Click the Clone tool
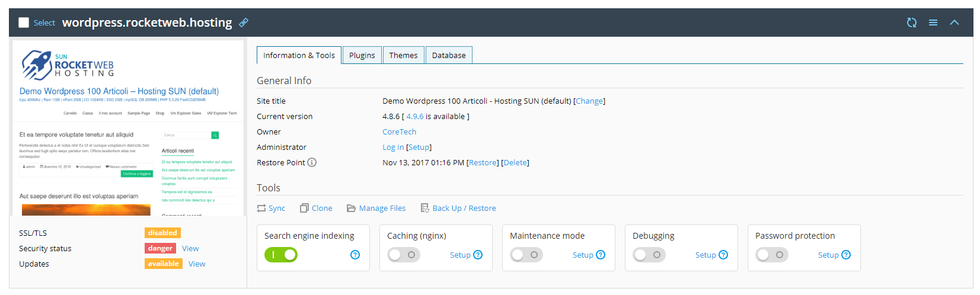The image size is (980, 295). (x=316, y=208)
